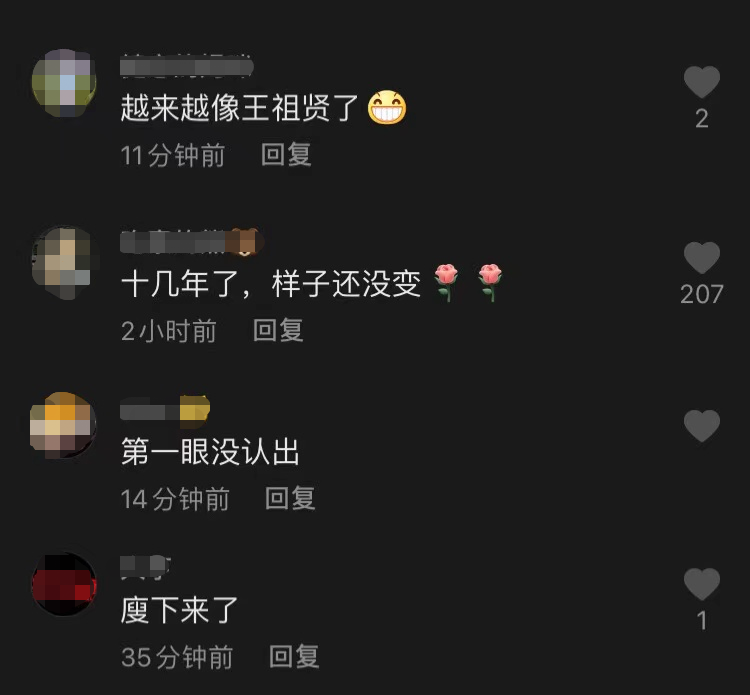Reply to the 14分钟前 comment
This screenshot has height=695, width=750.
[x=290, y=498]
